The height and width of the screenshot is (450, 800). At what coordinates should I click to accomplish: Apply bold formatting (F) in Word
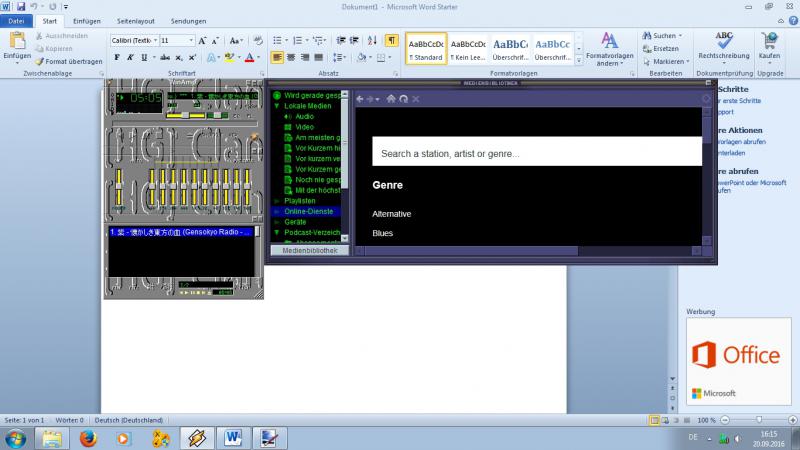pyautogui.click(x=117, y=58)
